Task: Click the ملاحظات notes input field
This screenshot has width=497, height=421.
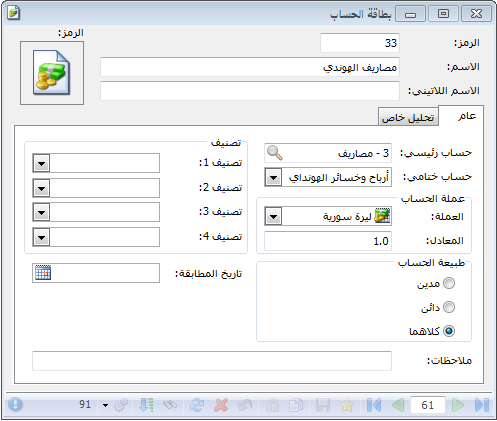Action: pos(212,361)
